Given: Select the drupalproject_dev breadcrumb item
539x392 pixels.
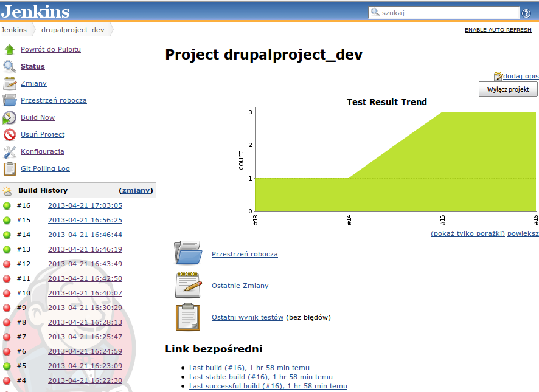Looking at the screenshot, I should (72, 29).
